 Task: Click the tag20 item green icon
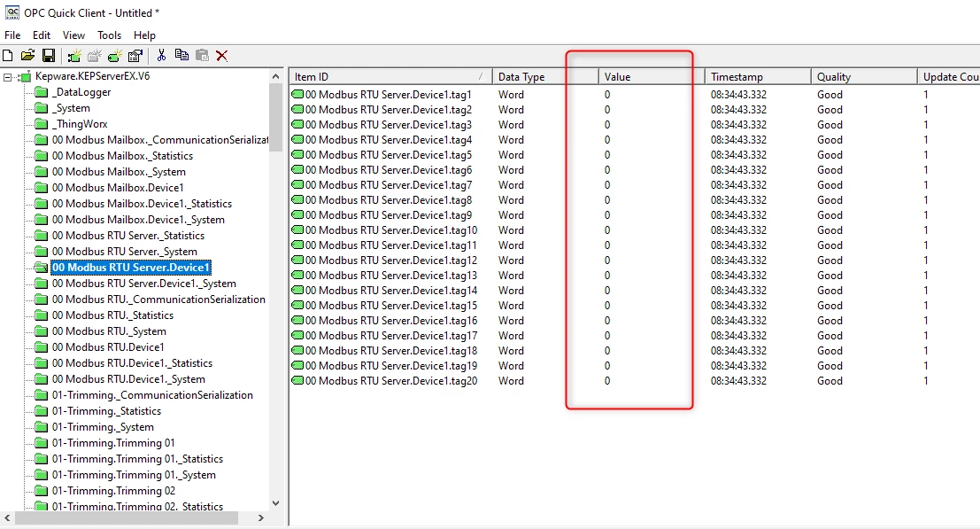coord(297,381)
